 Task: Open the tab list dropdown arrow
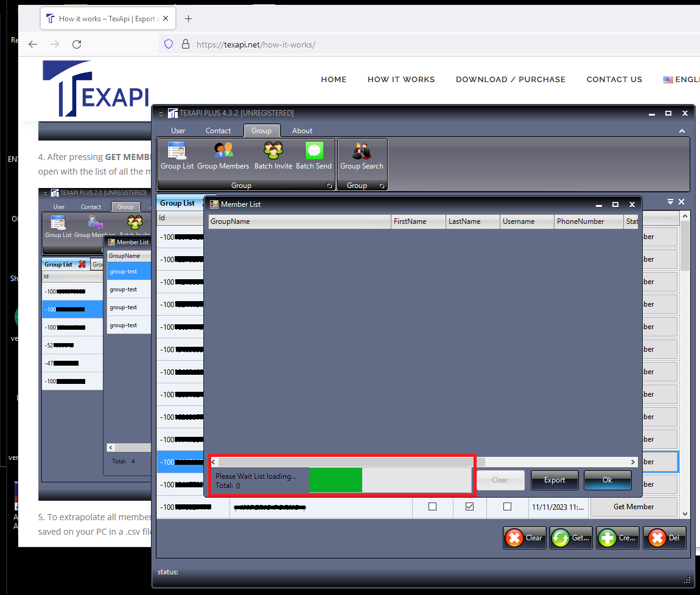[x=670, y=202]
